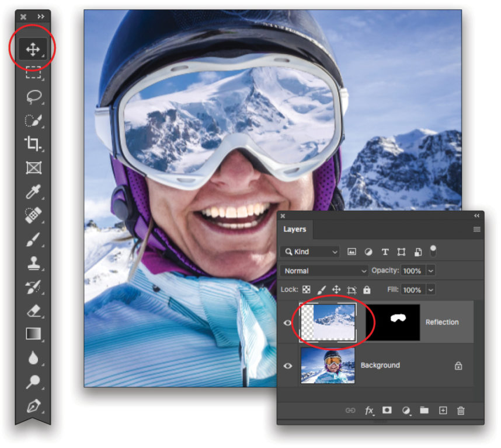The height and width of the screenshot is (448, 501).
Task: Switch to the Layers tab
Action: pyautogui.click(x=295, y=229)
